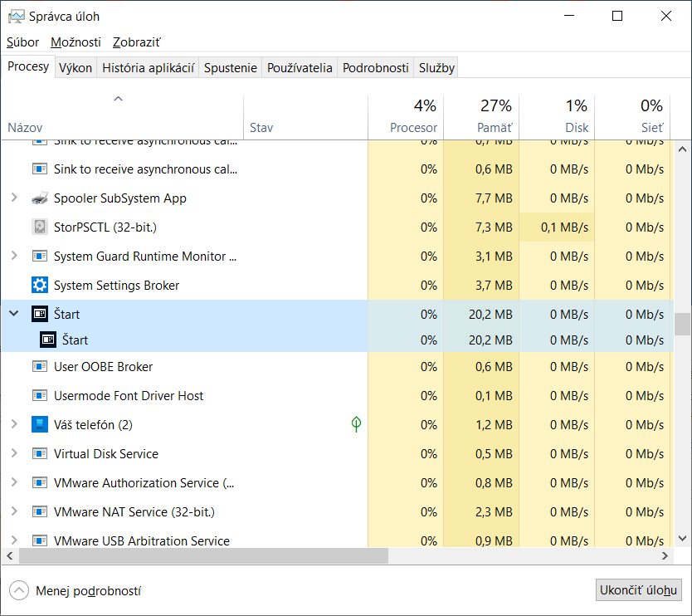Expand the VMware NAT Service entry
The height and width of the screenshot is (616, 692).
tap(13, 512)
